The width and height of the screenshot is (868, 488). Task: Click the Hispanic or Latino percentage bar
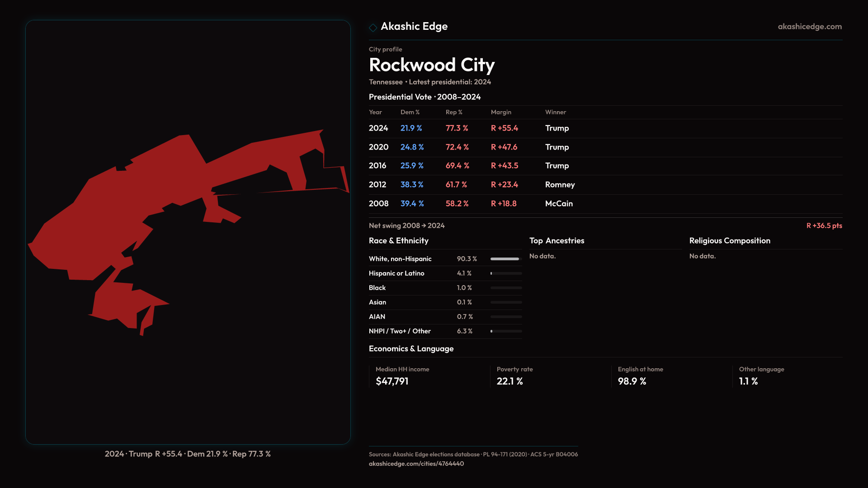[506, 273]
